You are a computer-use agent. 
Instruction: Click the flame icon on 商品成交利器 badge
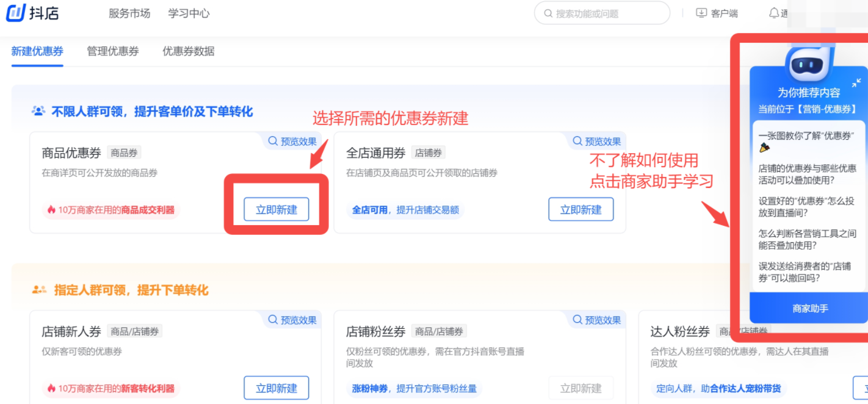point(52,210)
